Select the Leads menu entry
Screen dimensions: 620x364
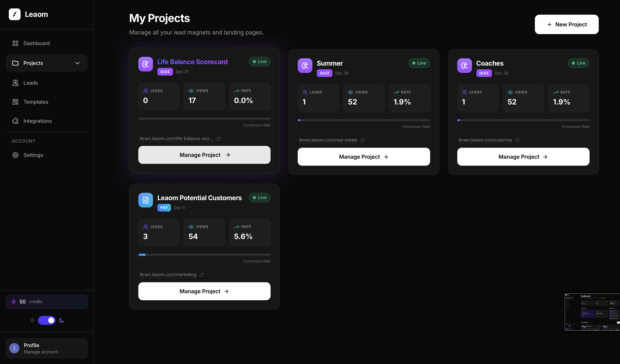30,83
